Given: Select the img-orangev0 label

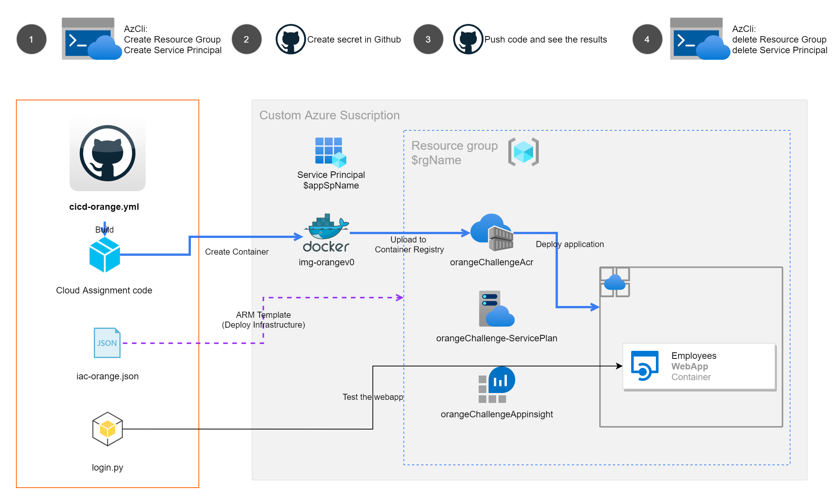Looking at the screenshot, I should [327, 262].
